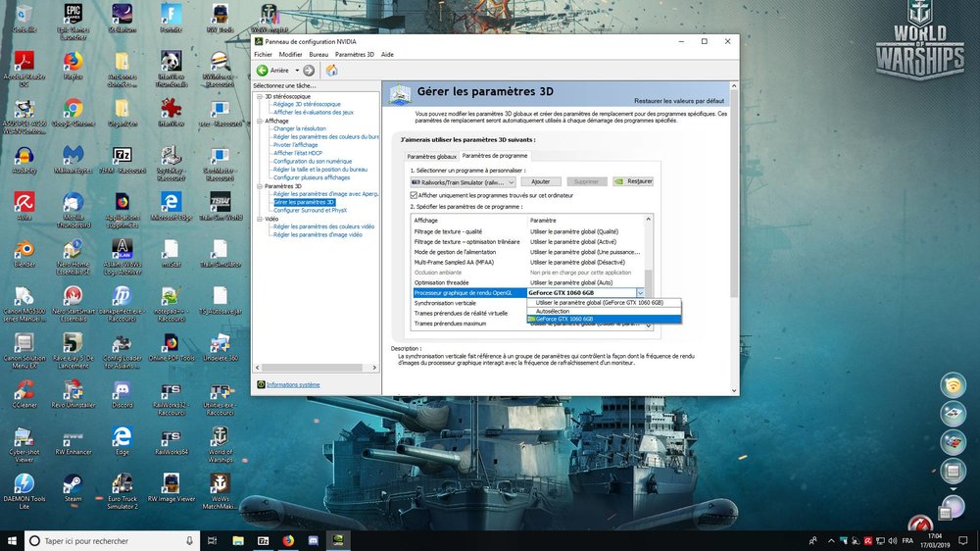Open Firefox from the taskbar
The image size is (980, 551).
coord(288,540)
